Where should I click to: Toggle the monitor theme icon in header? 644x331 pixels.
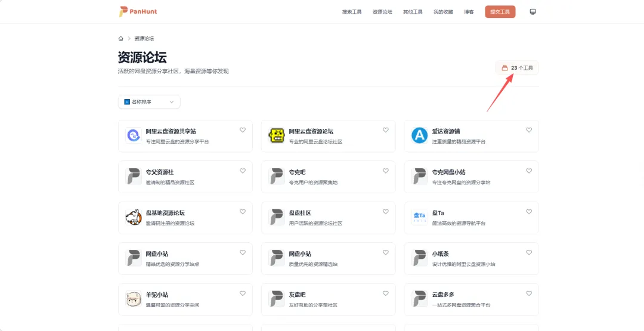(x=532, y=12)
